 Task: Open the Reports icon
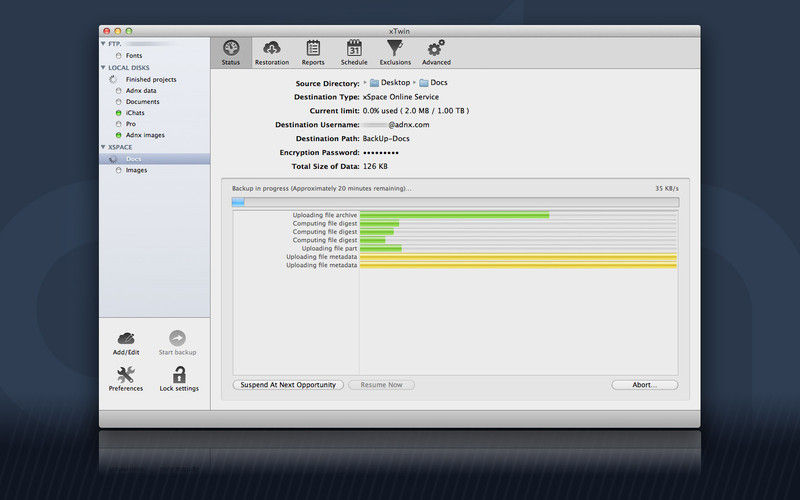coord(313,48)
